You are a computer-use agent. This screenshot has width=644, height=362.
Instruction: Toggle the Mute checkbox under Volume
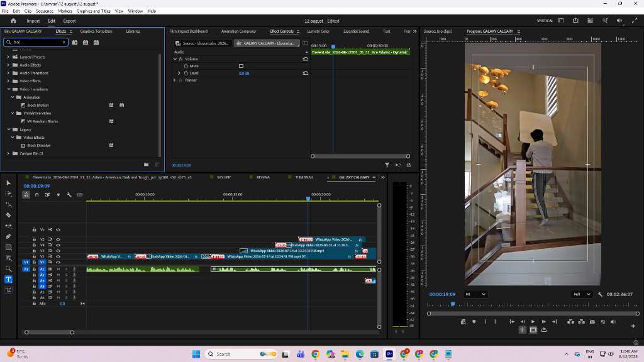(241, 66)
